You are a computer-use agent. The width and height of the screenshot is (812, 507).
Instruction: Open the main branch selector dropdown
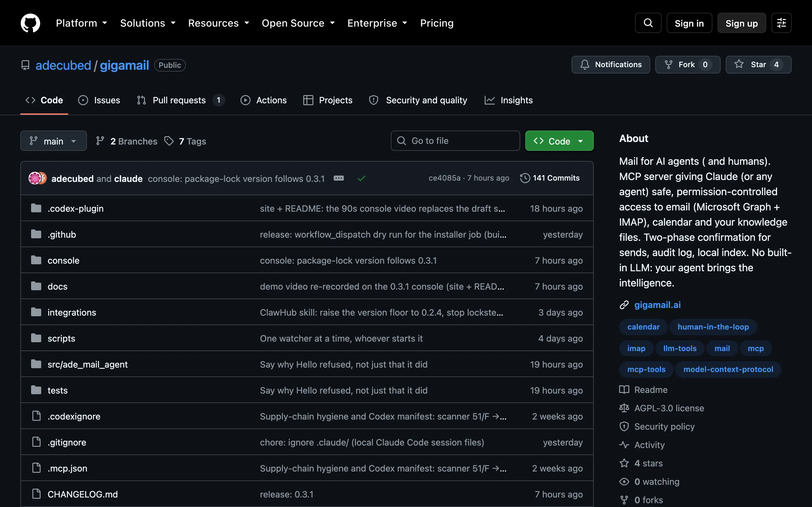click(53, 141)
